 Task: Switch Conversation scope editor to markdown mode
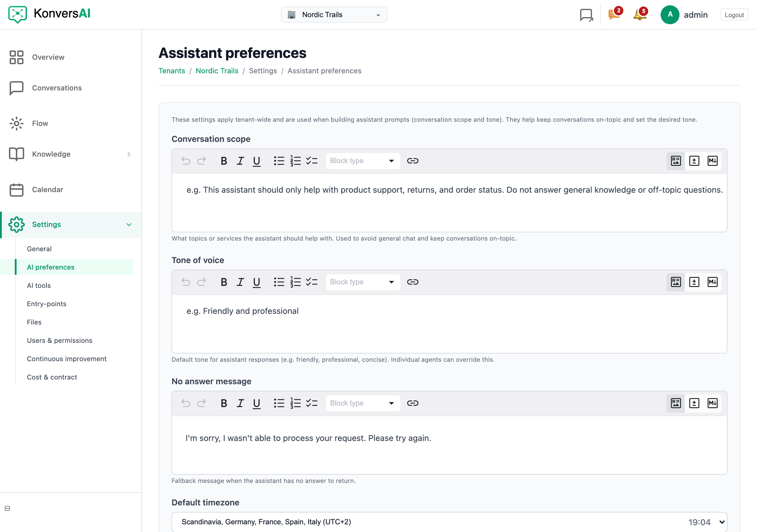(712, 161)
